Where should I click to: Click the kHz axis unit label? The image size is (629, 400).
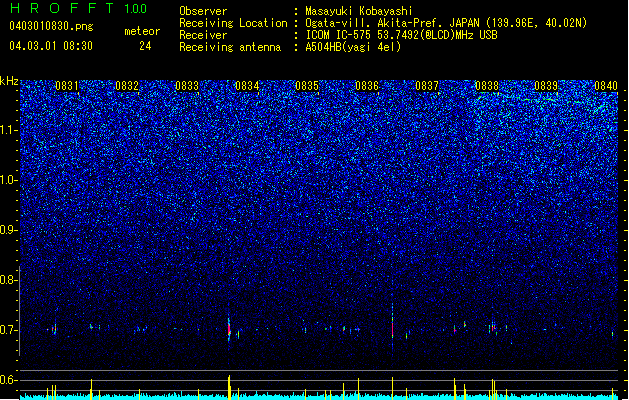click(x=9, y=81)
